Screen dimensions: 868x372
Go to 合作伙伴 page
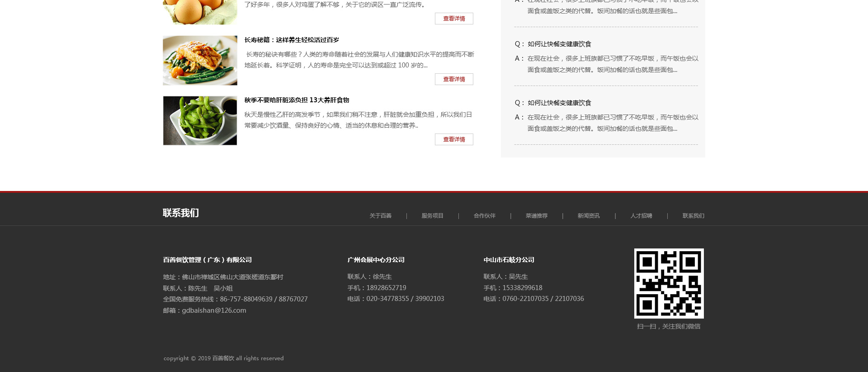pyautogui.click(x=484, y=216)
